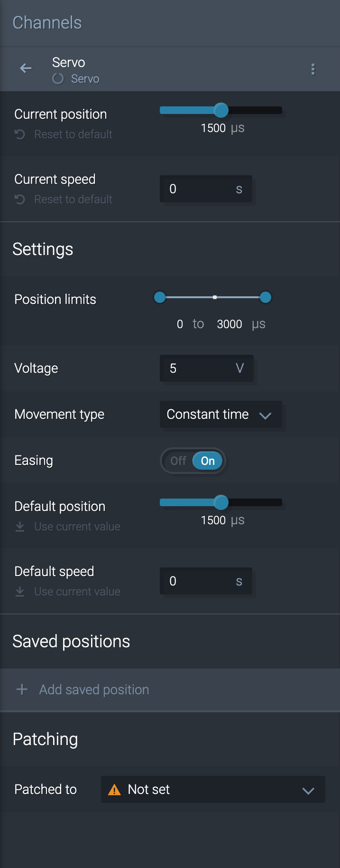Click Use current value for Default speed
The height and width of the screenshot is (868, 340).
[x=77, y=592]
